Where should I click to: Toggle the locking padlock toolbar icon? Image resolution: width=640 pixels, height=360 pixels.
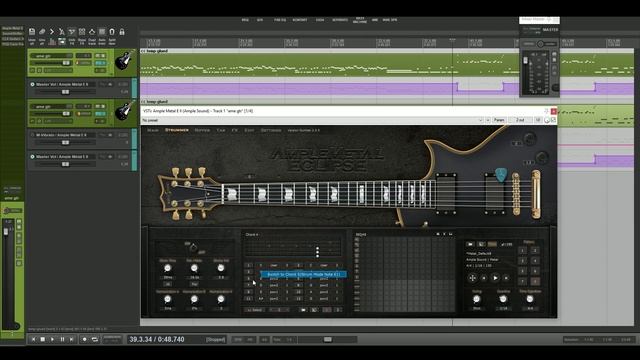(x=122, y=31)
